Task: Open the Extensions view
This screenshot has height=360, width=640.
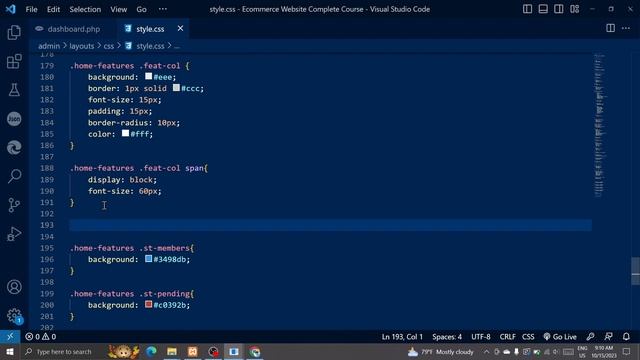Action: tap(14, 61)
